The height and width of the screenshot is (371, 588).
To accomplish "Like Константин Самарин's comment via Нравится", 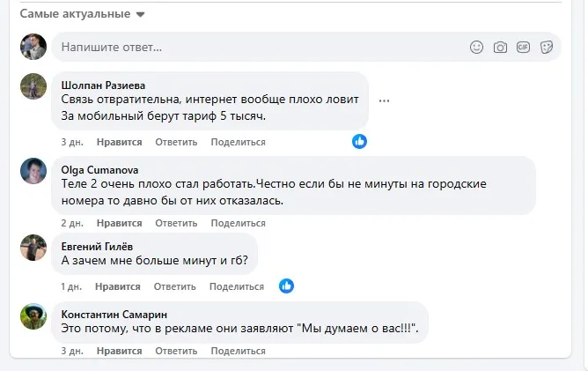I will [x=118, y=351].
